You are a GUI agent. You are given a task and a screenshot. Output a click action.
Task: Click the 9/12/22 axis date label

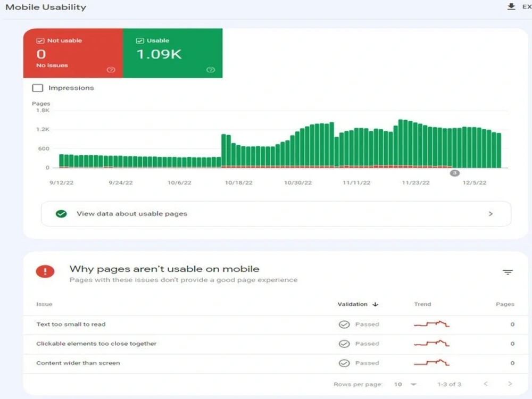(61, 183)
